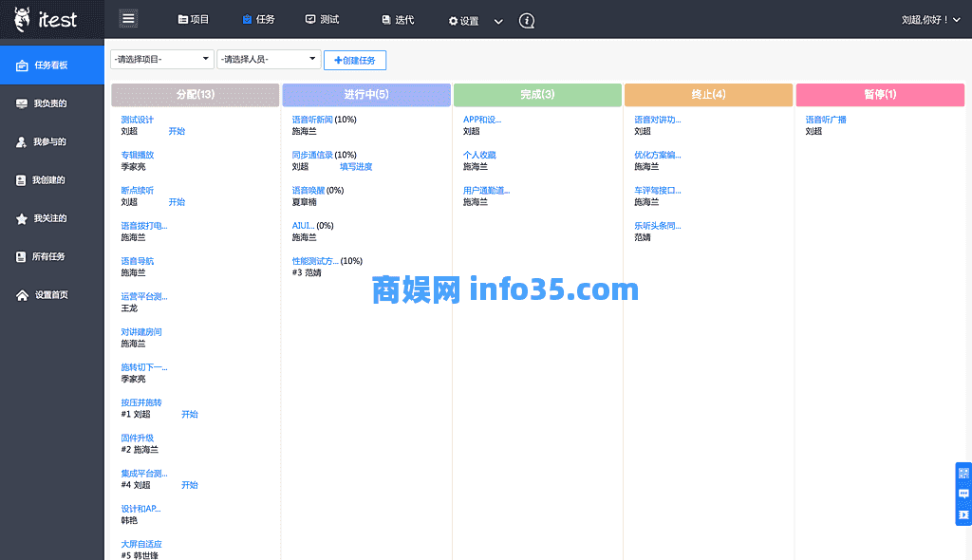Click 开始 for the 测试设计 task
This screenshot has width=972, height=560.
(177, 132)
